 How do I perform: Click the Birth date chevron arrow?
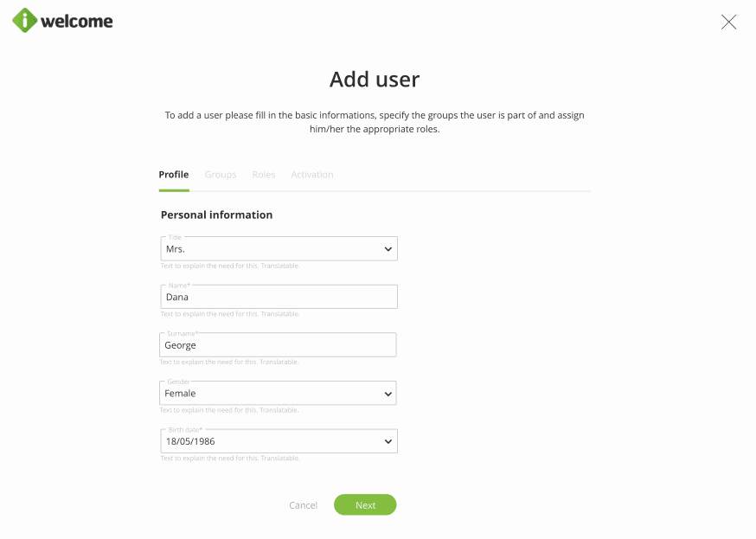pos(388,442)
